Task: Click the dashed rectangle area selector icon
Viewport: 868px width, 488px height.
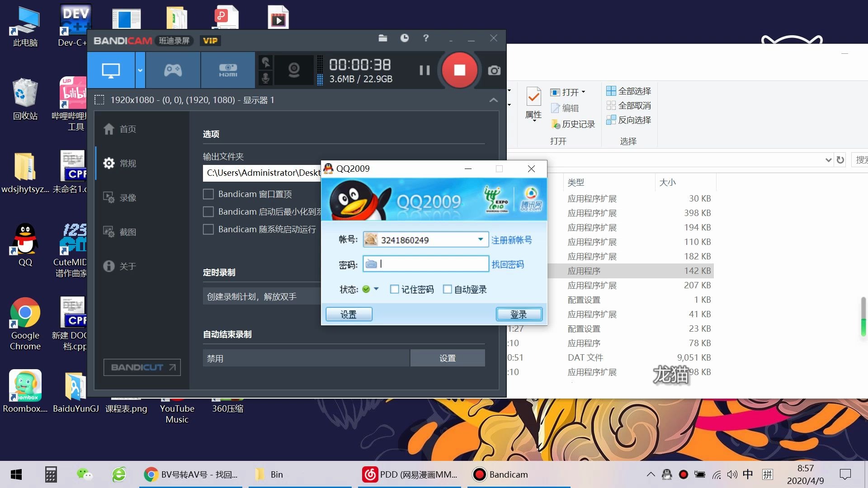Action: coord(99,100)
